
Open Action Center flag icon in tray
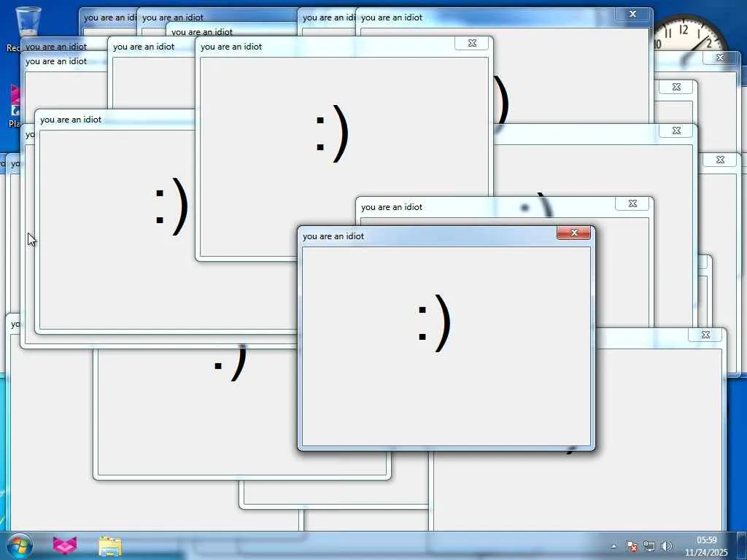(x=631, y=547)
